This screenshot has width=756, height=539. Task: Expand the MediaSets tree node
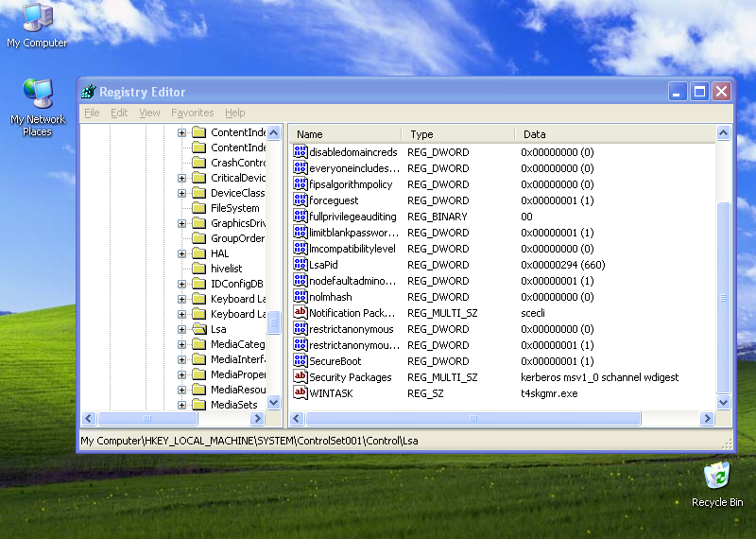181,405
